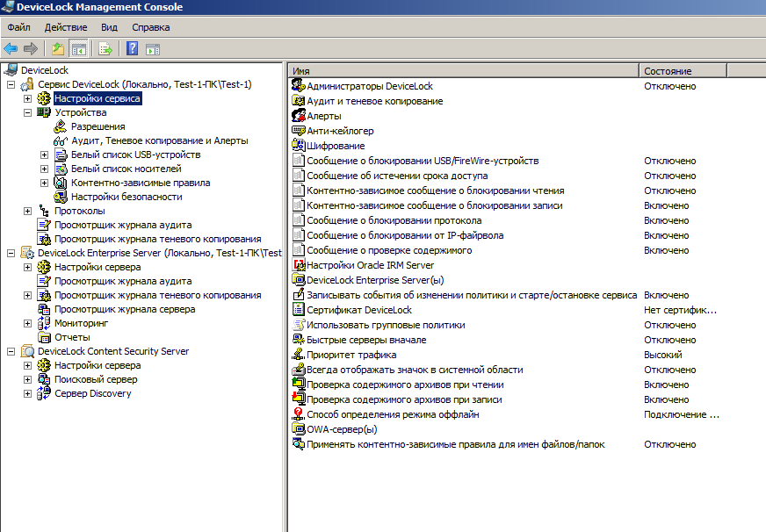Expand Контентно-зависимые правила node
Viewport: 766px width, 532px height.
pyautogui.click(x=44, y=183)
